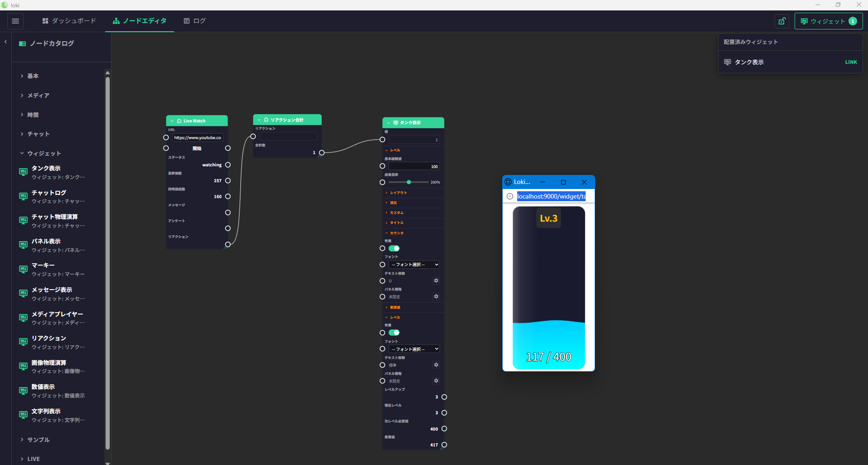
Task: Expand the レイアウト section in タンク表示 node
Action: [398, 193]
